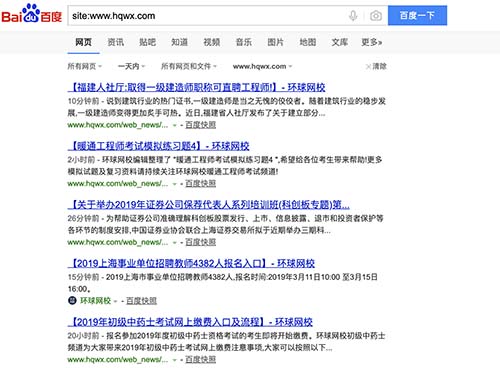Image resolution: width=500 pixels, height=368 pixels.
Task: Open result 暖通工程师考试模拟练习题4
Action: coord(159,146)
